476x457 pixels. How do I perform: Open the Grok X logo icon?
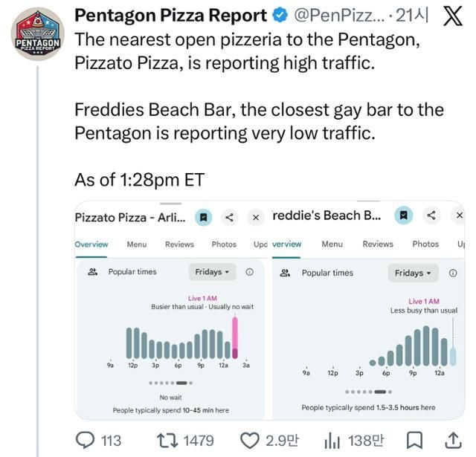452,16
